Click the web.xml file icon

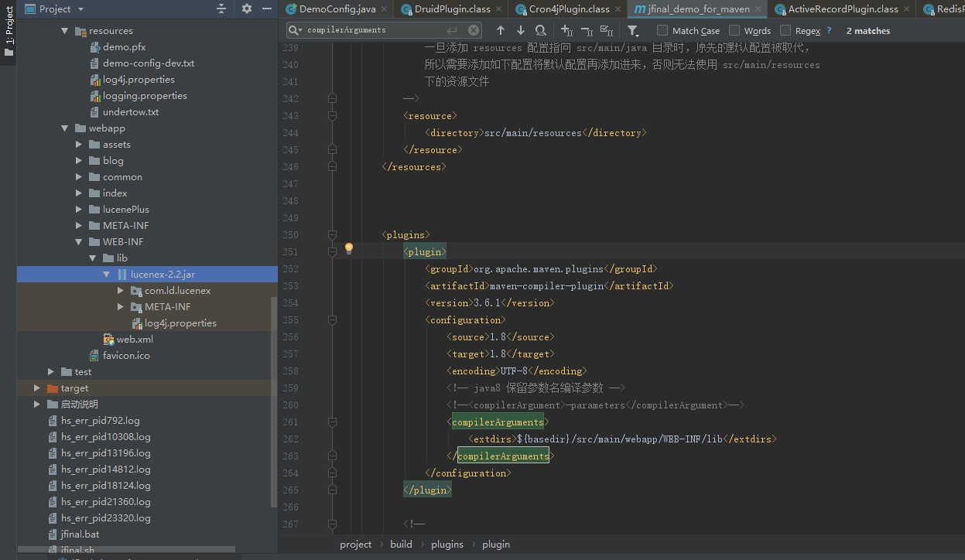[x=109, y=340]
